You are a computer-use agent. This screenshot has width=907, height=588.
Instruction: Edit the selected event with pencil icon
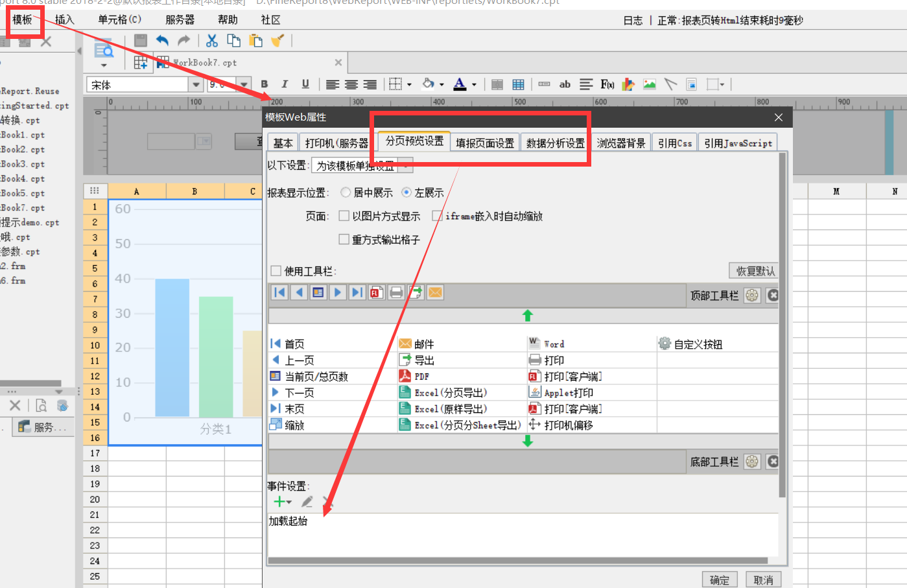point(307,501)
